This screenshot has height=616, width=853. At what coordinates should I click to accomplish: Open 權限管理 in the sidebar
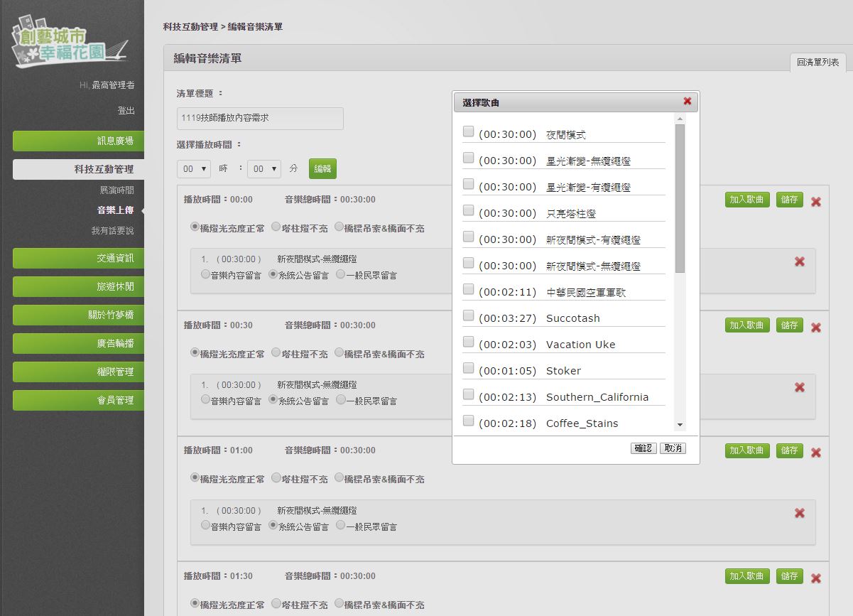tap(78, 372)
